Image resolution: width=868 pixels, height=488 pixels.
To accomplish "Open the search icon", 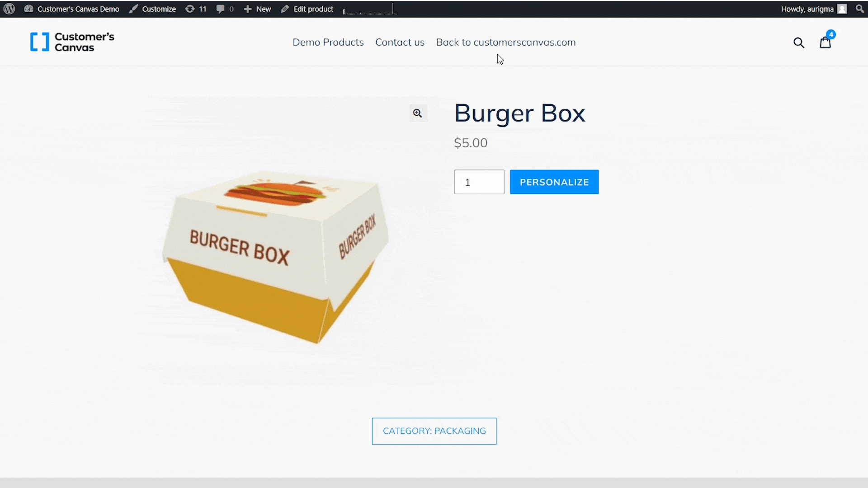I will 798,42.
